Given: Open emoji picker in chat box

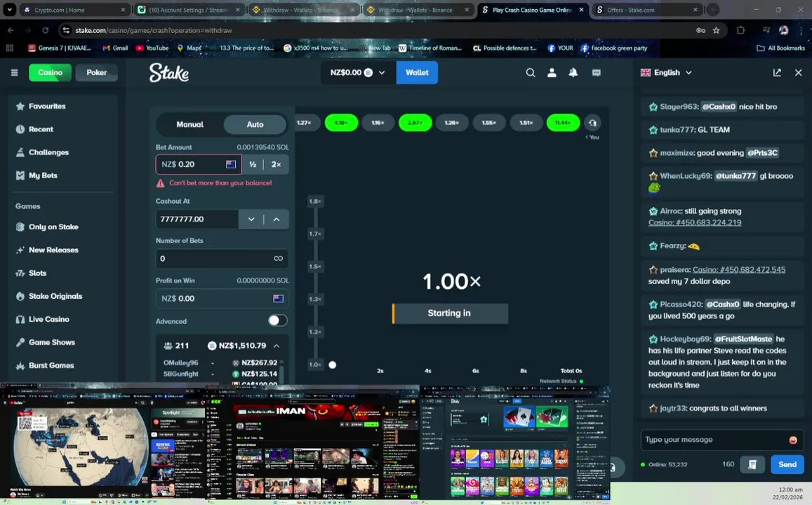Looking at the screenshot, I should (793, 440).
